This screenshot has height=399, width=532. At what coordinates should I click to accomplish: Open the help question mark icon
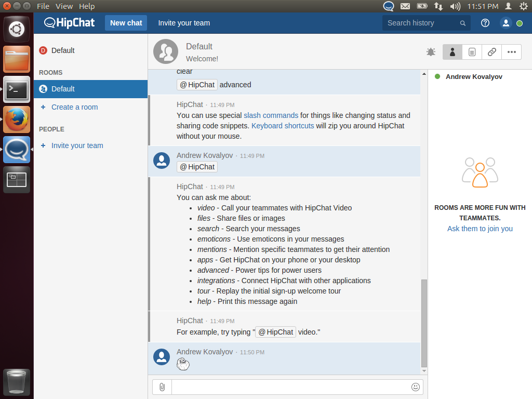coord(485,23)
